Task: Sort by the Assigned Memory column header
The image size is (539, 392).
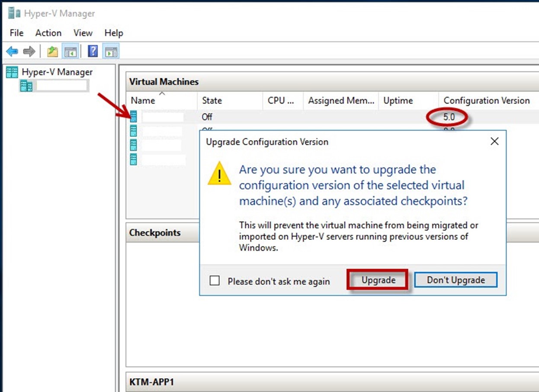Action: tap(341, 101)
